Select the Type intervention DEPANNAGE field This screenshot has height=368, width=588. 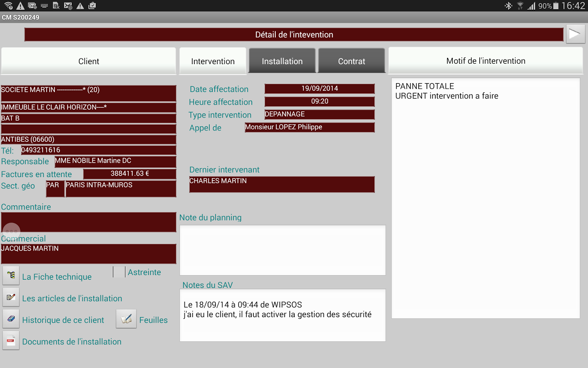coord(319,114)
